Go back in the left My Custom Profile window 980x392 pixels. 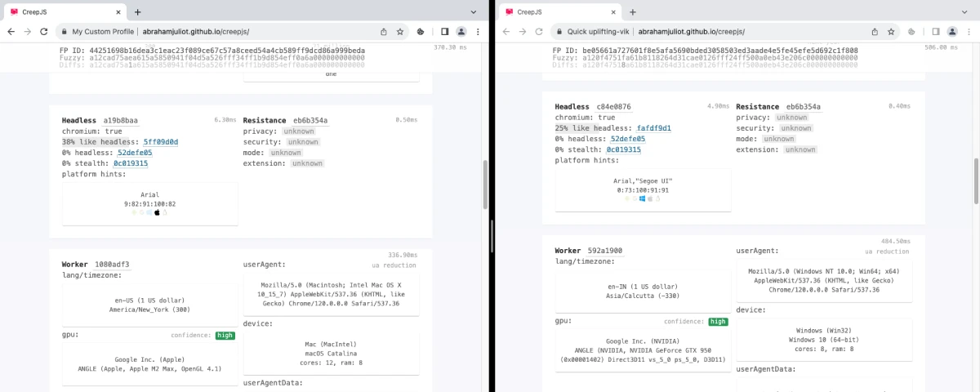click(x=11, y=31)
